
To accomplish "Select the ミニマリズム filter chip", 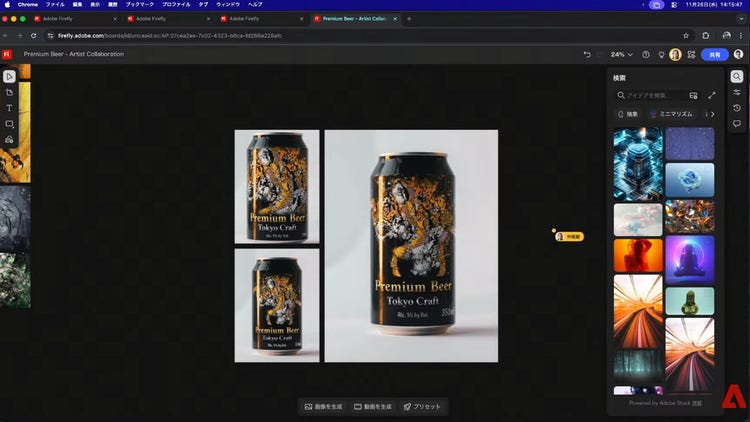I will [674, 114].
